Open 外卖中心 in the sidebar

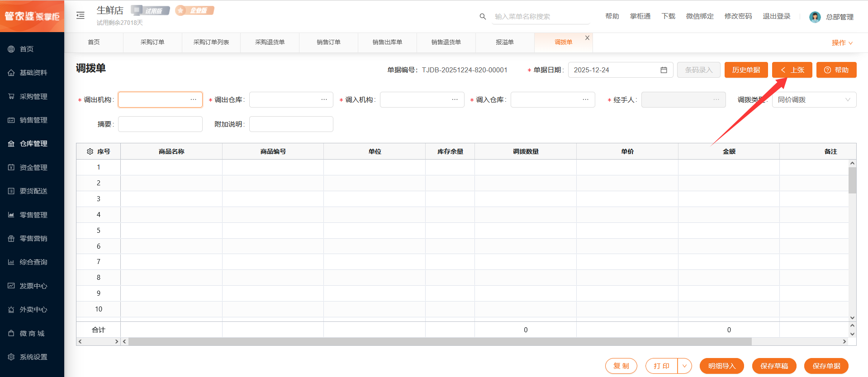coord(33,310)
